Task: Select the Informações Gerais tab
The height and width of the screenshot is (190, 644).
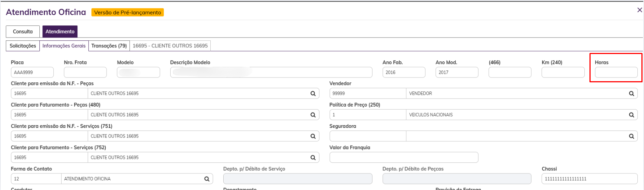Action: pos(64,46)
